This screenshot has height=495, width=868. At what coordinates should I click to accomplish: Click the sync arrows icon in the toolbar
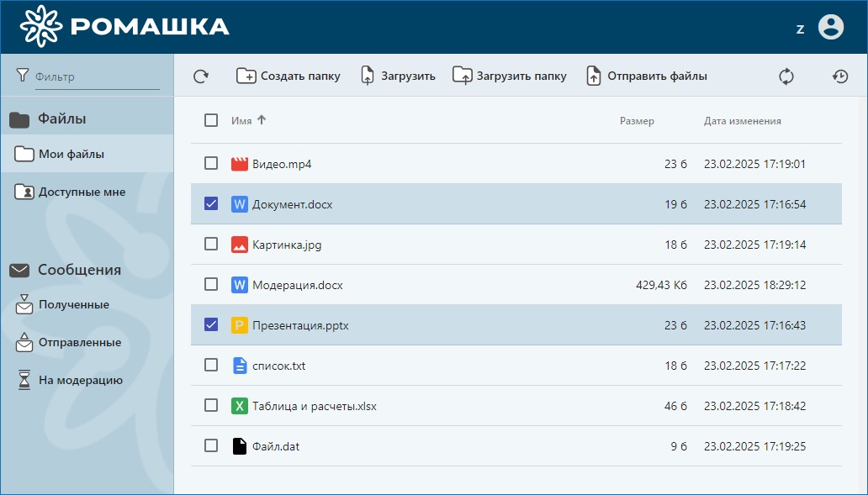(786, 76)
